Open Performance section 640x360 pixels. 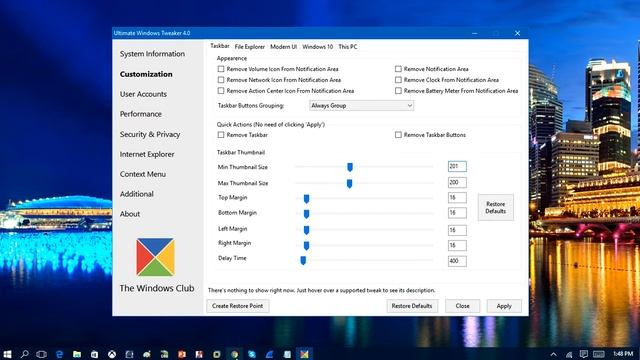coord(141,114)
